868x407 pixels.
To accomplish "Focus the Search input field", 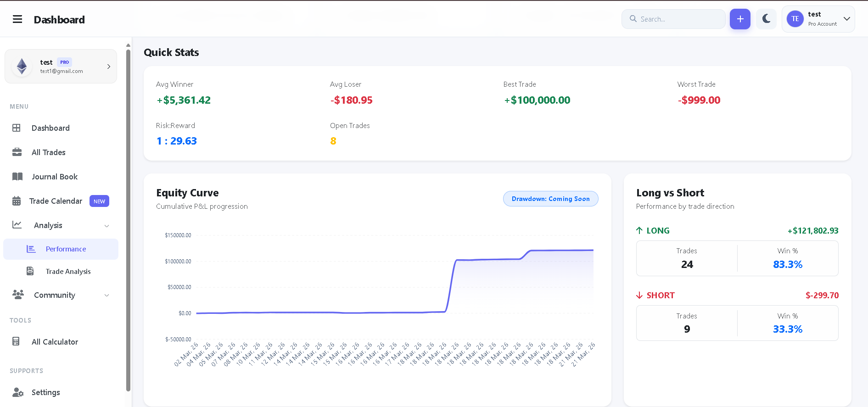I will (673, 19).
